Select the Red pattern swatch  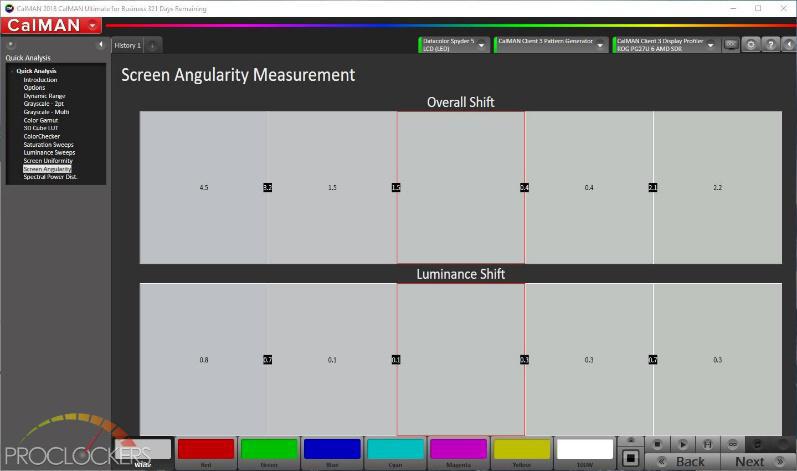(x=206, y=453)
